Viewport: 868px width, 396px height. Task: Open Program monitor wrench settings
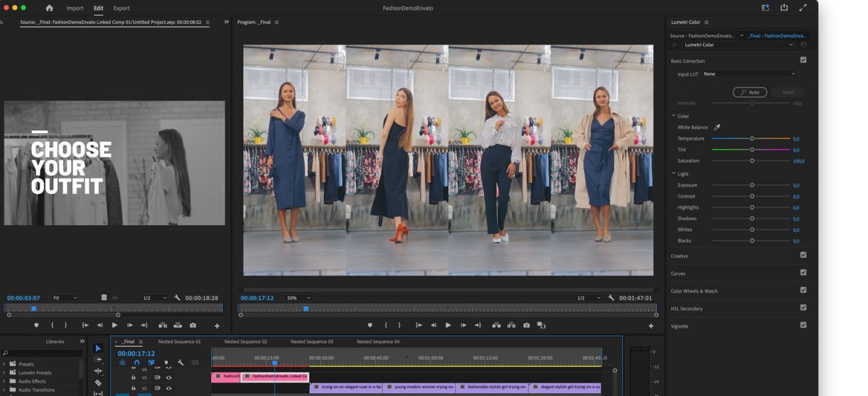point(611,298)
